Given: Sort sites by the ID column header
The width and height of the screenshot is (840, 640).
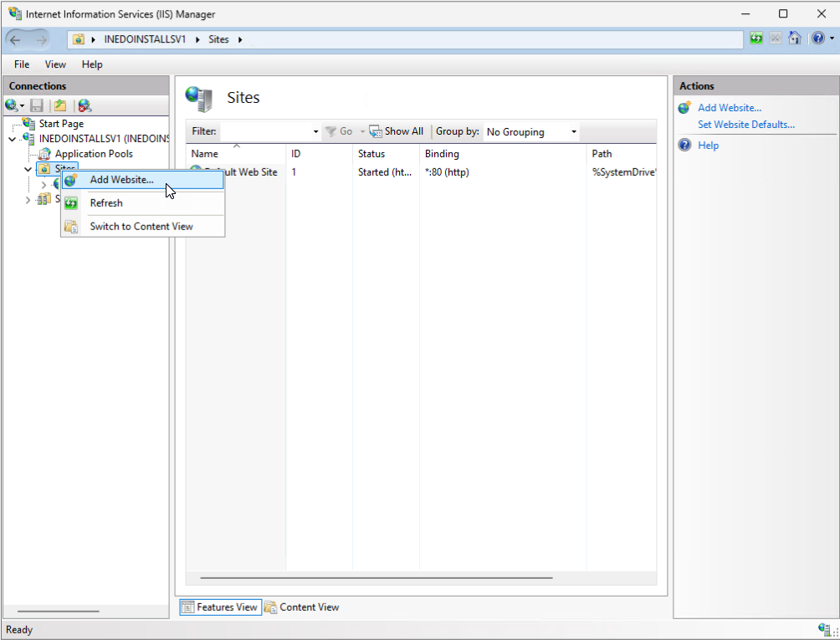Looking at the screenshot, I should point(320,154).
